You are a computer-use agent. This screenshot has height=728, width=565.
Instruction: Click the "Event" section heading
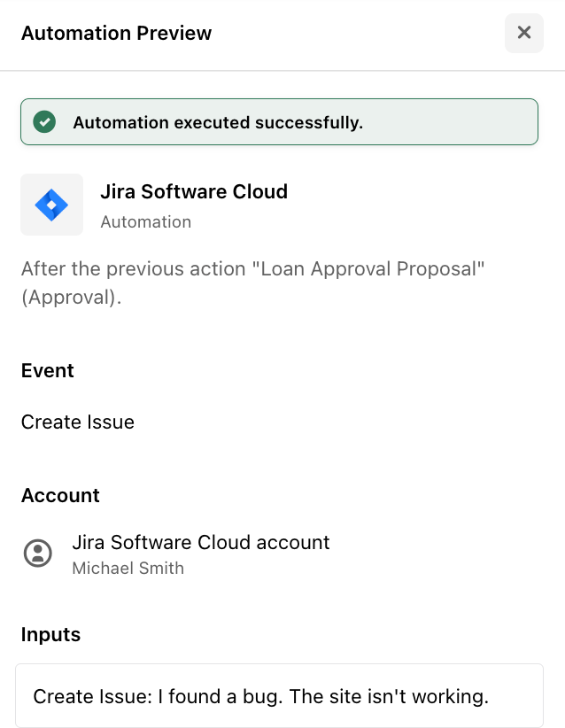coord(48,370)
